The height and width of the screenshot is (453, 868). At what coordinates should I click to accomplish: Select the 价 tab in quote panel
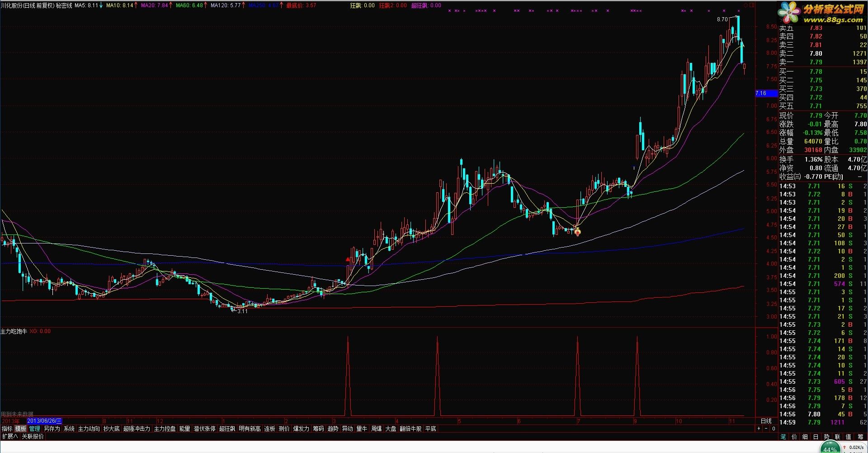(x=794, y=437)
